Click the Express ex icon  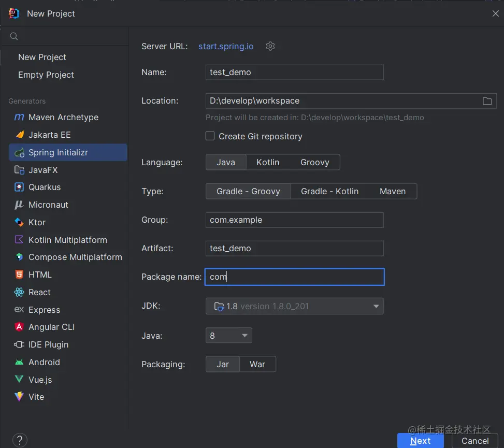pos(19,310)
